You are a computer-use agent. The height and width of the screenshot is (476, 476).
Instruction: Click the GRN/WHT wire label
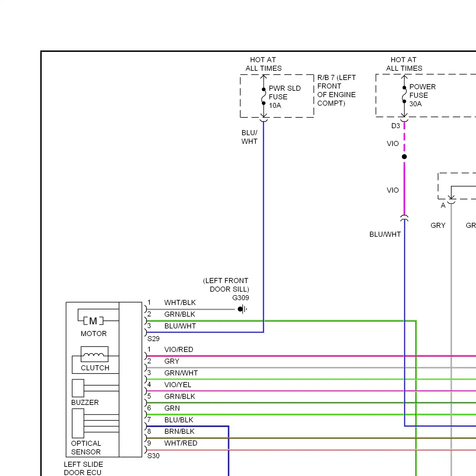[x=181, y=373]
